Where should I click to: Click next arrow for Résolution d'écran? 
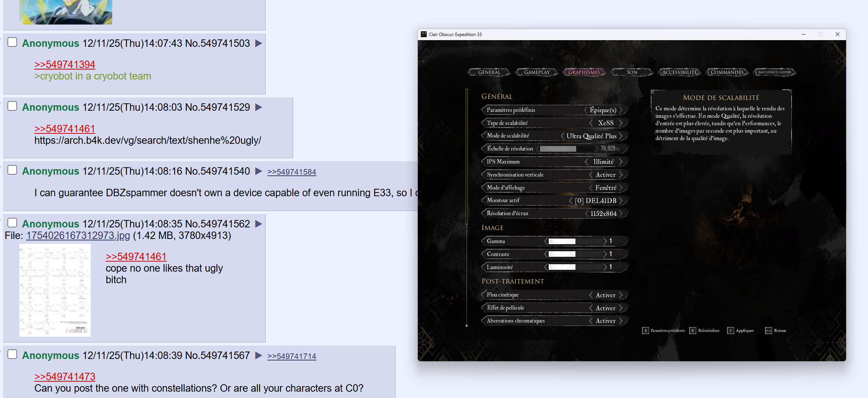(621, 214)
